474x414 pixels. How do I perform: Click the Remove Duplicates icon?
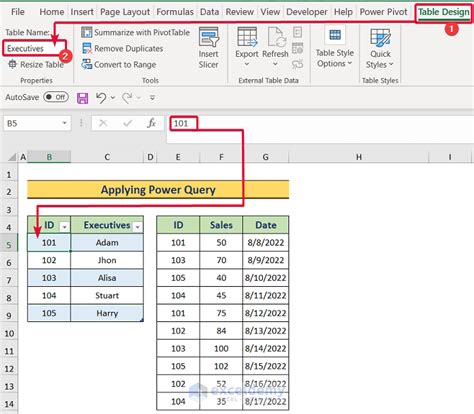coord(87,48)
